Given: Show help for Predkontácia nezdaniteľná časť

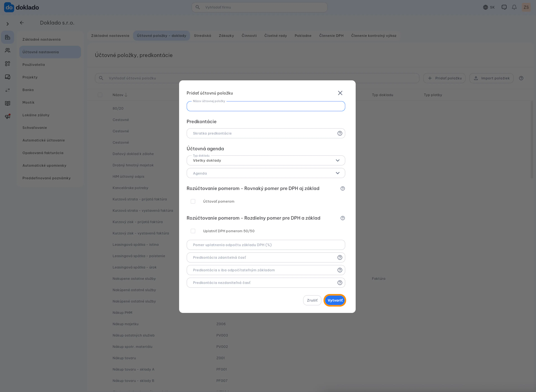Looking at the screenshot, I should [340, 283].
